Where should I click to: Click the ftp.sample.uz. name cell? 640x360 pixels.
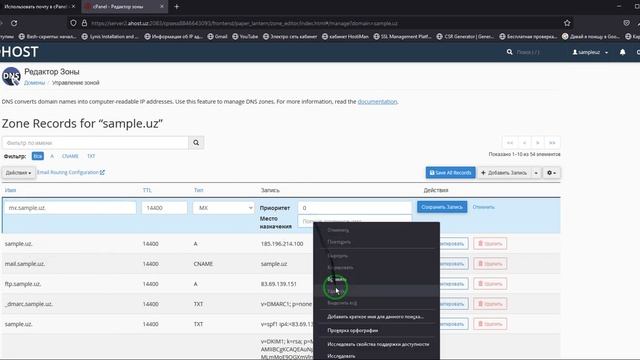(x=23, y=284)
